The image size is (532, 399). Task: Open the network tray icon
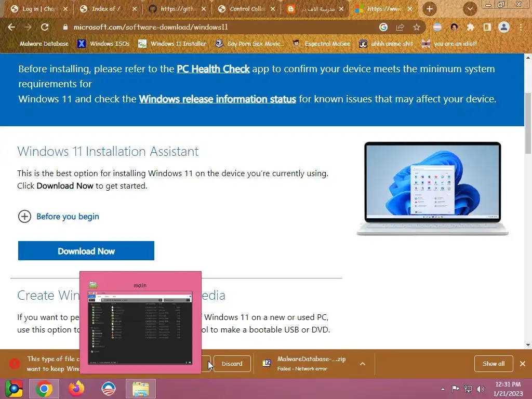[468, 389]
